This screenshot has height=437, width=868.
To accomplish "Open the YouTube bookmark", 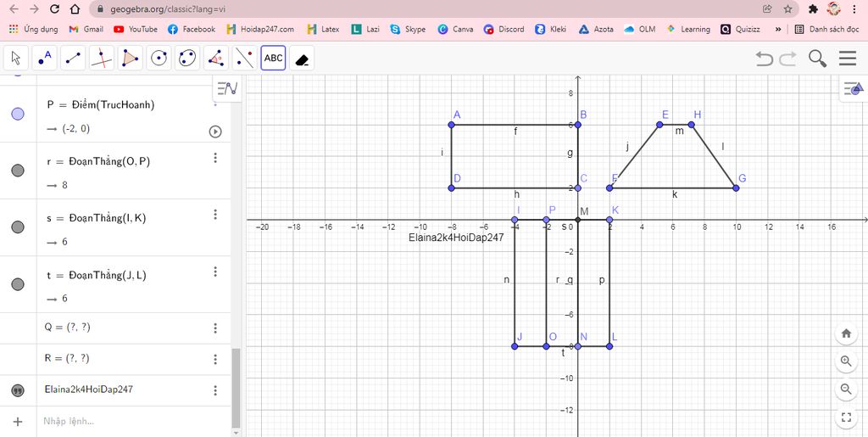I will [135, 30].
